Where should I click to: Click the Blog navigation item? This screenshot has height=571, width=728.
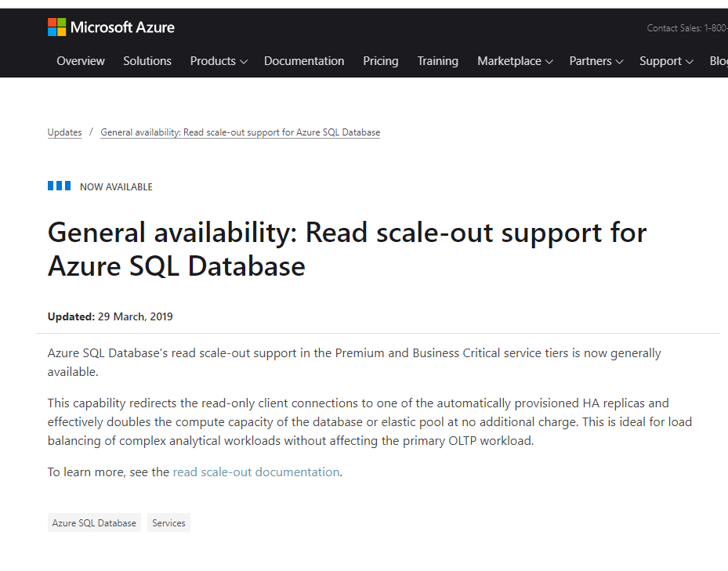pos(718,61)
